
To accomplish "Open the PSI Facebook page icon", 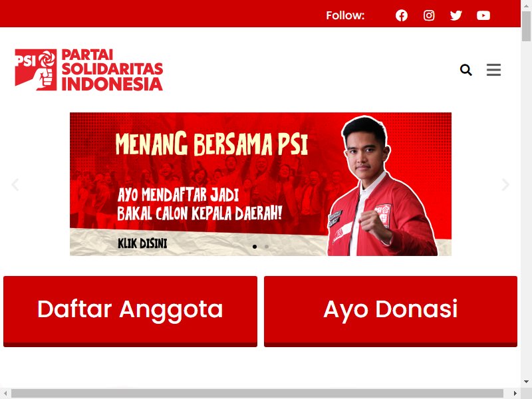I will click(x=402, y=15).
